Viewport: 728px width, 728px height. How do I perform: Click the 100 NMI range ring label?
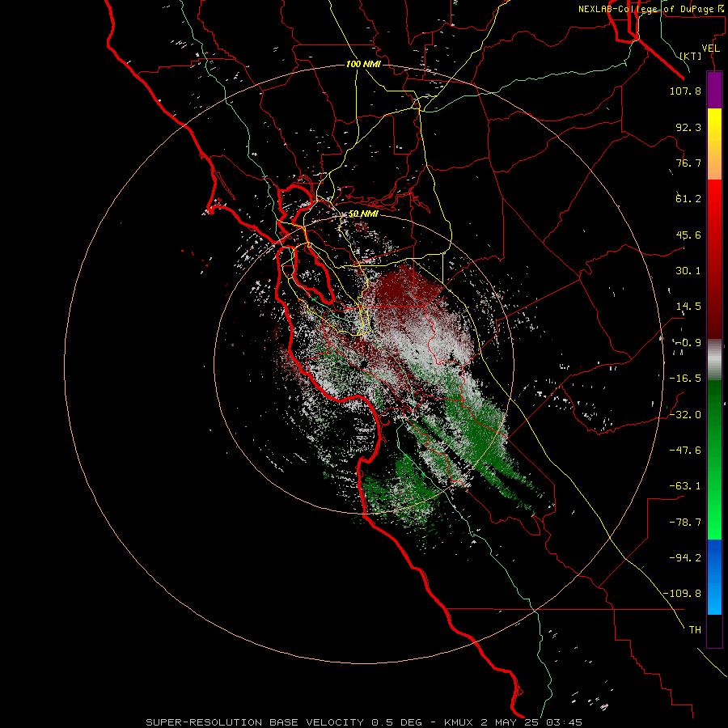point(363,64)
